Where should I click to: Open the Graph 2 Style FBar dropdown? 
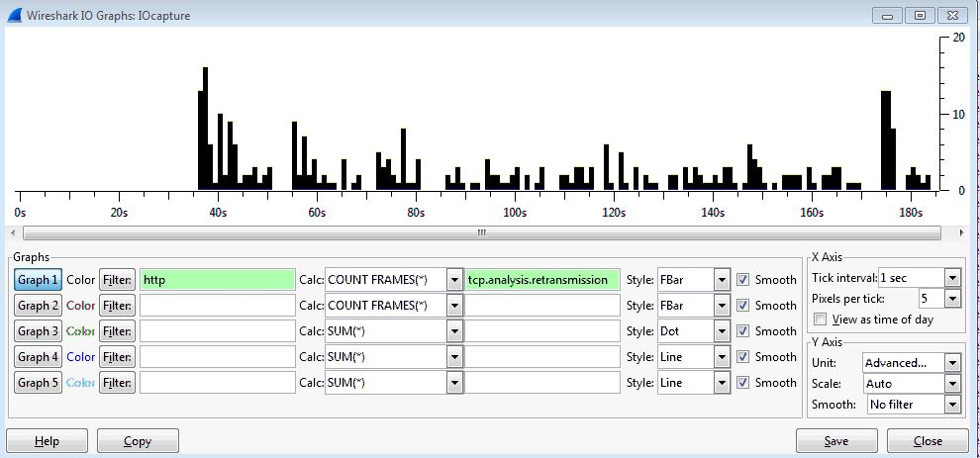click(722, 306)
